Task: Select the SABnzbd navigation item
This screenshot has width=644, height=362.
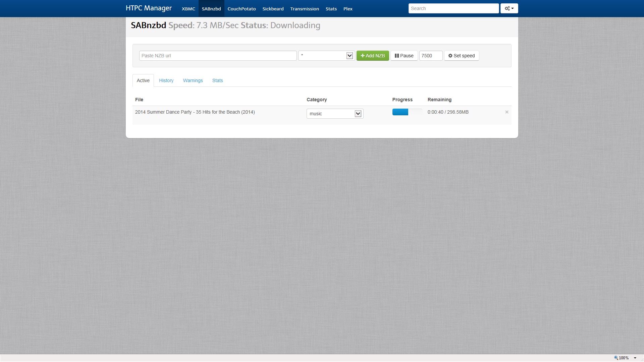Action: click(211, 9)
